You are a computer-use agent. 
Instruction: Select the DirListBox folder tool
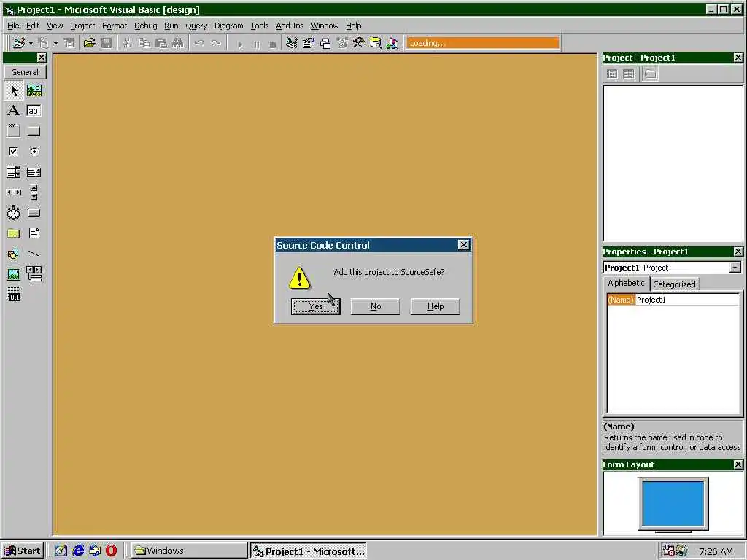[14, 233]
